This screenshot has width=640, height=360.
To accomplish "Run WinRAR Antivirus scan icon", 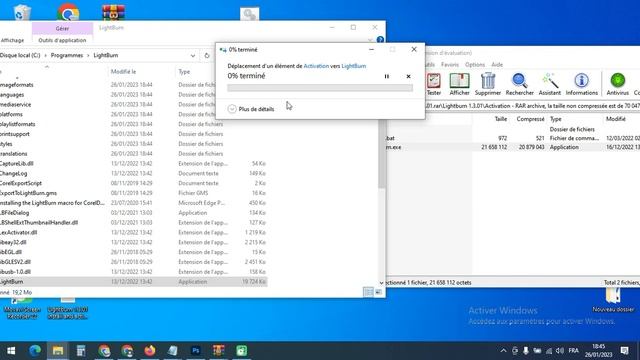I will [618, 84].
